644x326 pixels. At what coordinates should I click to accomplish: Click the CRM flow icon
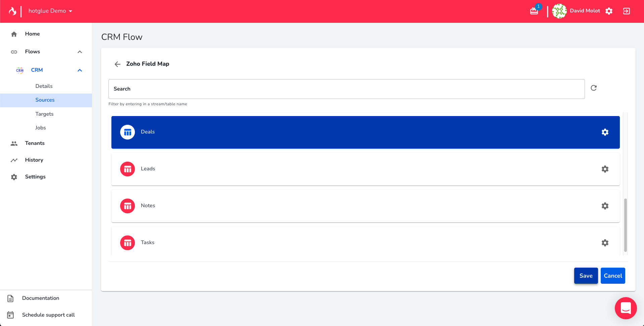click(x=20, y=70)
